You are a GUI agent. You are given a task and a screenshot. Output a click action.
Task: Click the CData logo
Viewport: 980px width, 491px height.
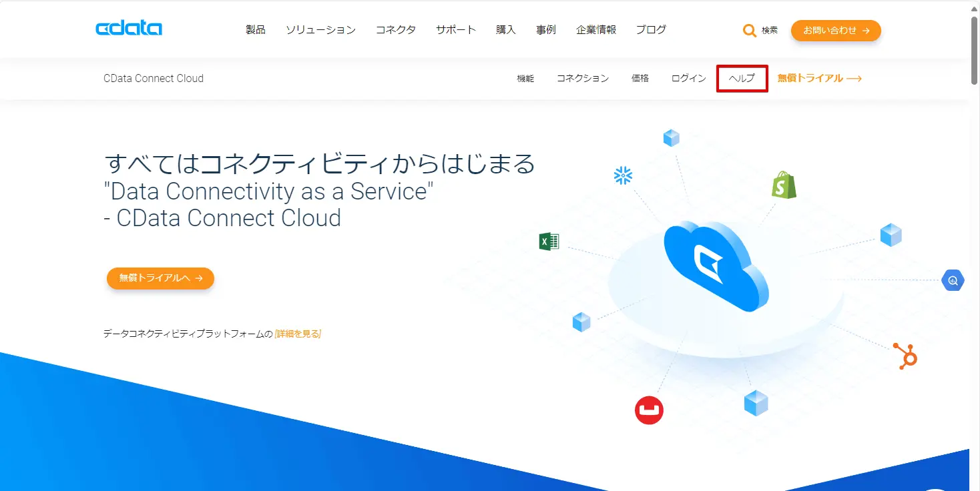tap(129, 29)
